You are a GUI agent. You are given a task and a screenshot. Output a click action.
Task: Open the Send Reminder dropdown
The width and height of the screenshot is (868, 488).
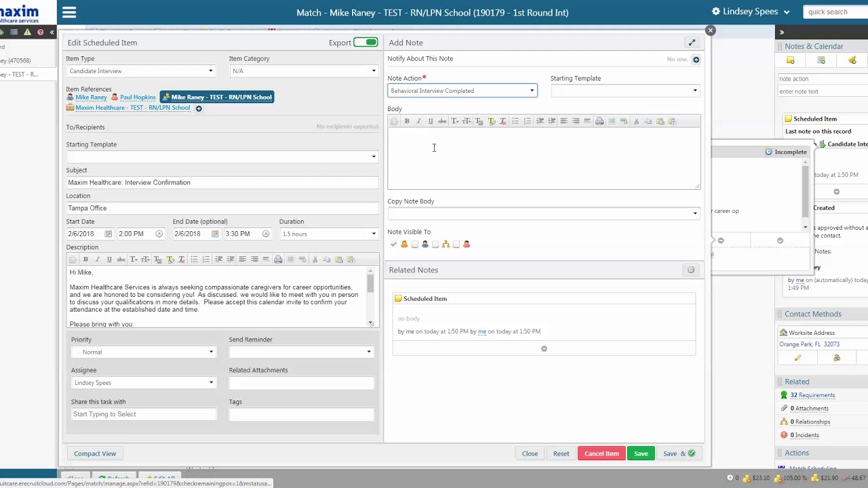[x=301, y=352]
